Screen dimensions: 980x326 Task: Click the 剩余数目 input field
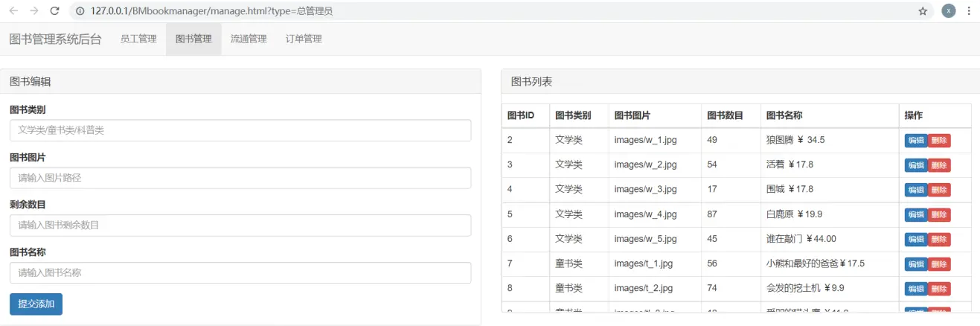[x=240, y=225]
